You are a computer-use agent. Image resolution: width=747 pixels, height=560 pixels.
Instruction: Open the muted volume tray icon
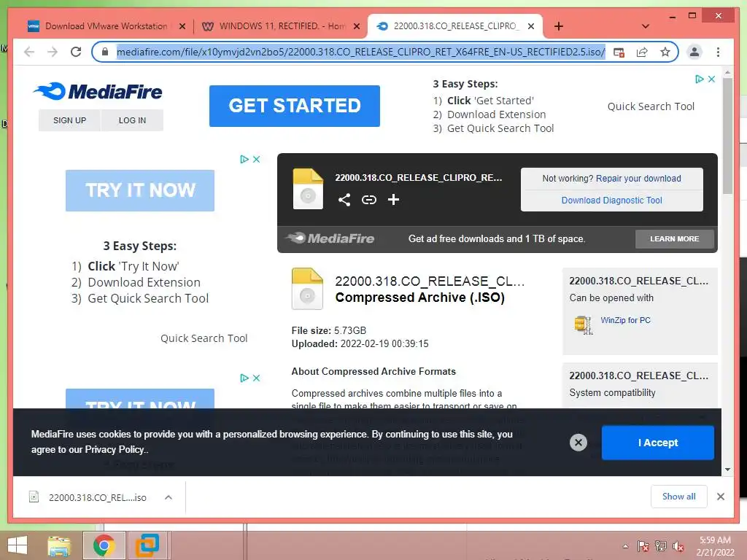tap(678, 547)
